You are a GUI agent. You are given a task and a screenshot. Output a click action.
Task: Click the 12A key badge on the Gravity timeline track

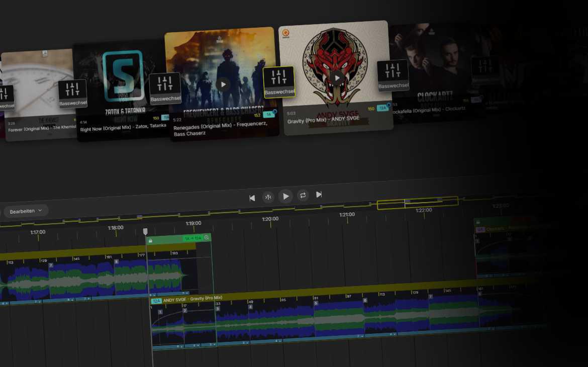pos(157,300)
